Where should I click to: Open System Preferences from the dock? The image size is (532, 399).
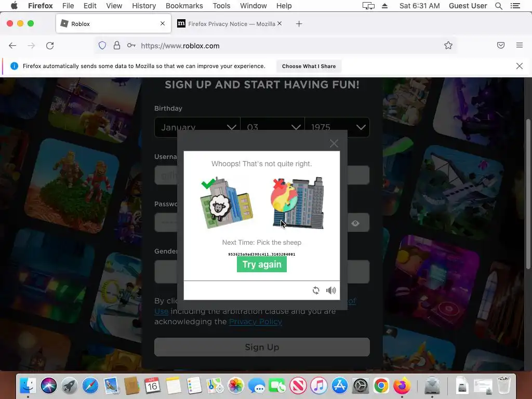[361, 386]
